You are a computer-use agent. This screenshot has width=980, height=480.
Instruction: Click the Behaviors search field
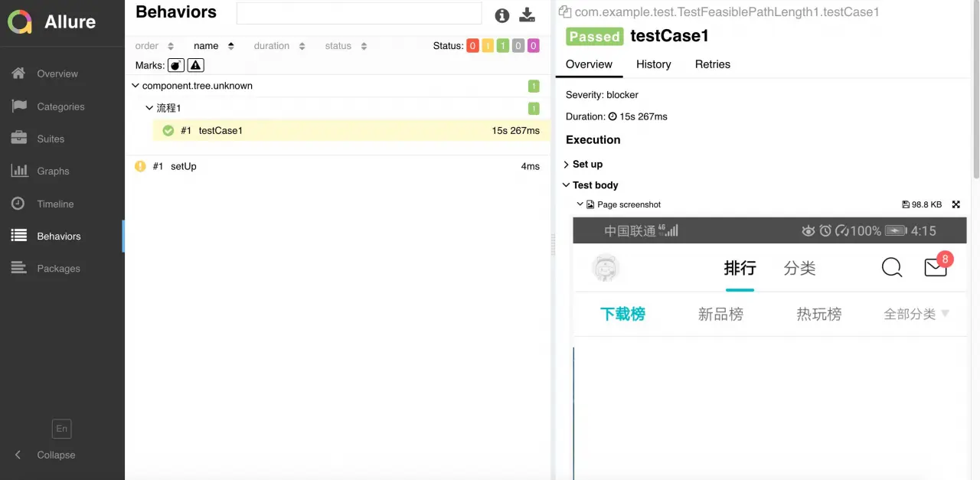[359, 14]
